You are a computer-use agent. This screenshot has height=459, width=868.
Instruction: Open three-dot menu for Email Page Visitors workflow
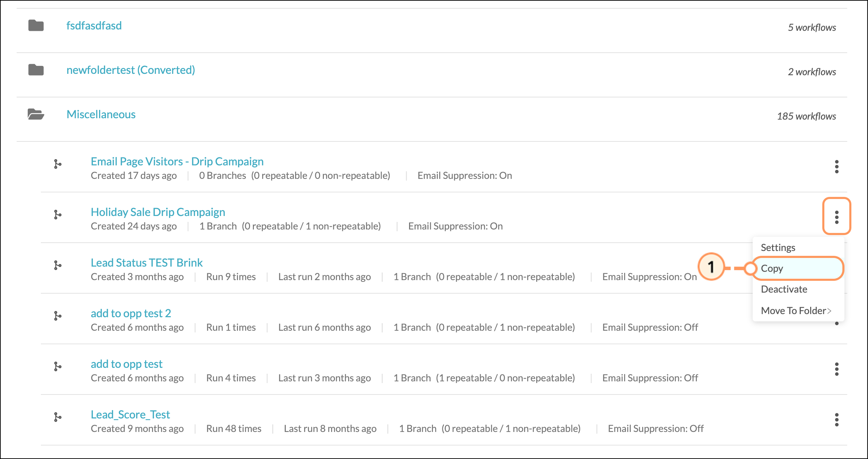(x=837, y=167)
